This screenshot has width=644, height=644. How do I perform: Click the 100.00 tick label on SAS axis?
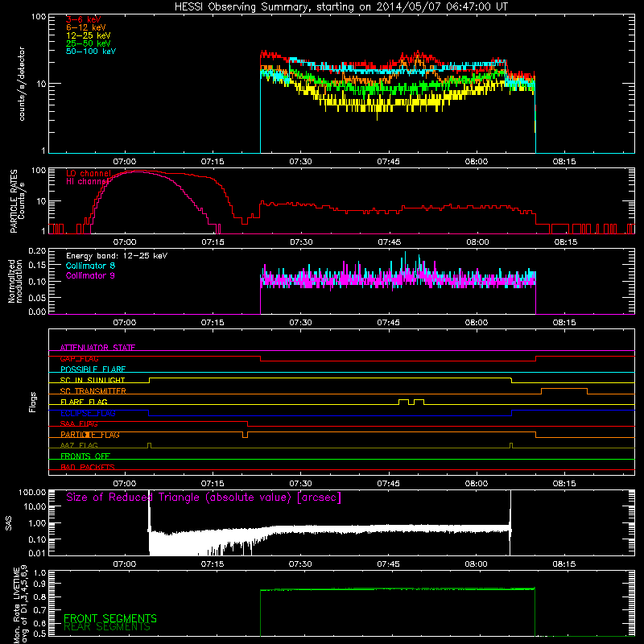tap(32, 492)
